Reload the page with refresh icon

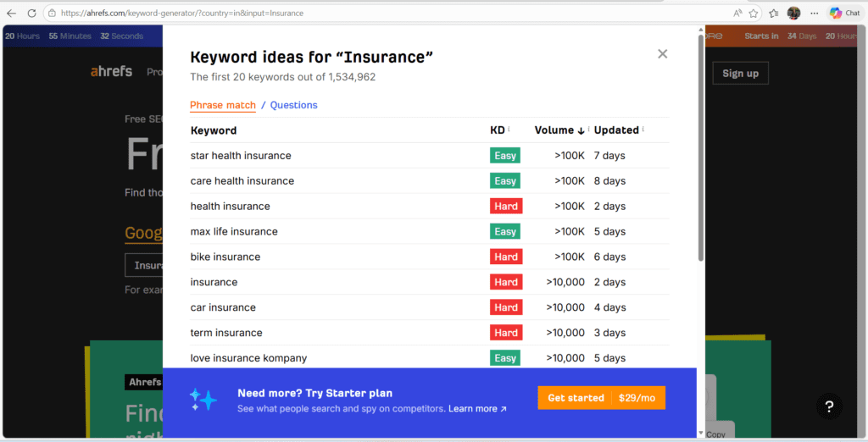[31, 13]
